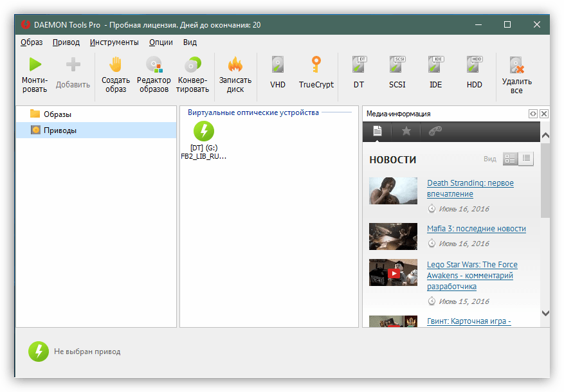Screen dimensions: 564x392
Task: Click the Burn disc (Записать диск) flame icon
Action: (x=235, y=65)
